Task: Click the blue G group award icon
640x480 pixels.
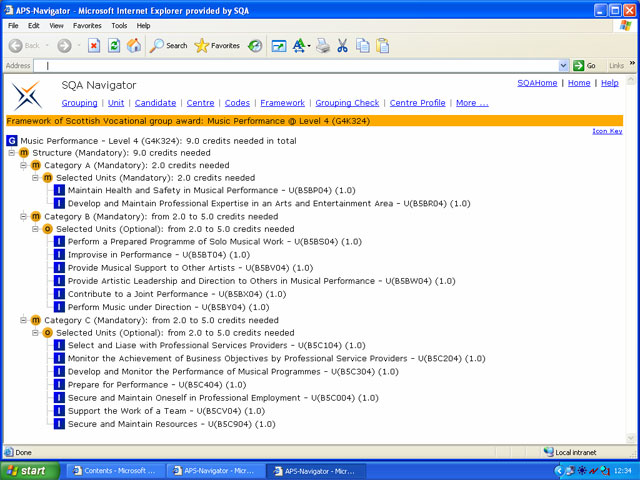Action: coord(11,141)
